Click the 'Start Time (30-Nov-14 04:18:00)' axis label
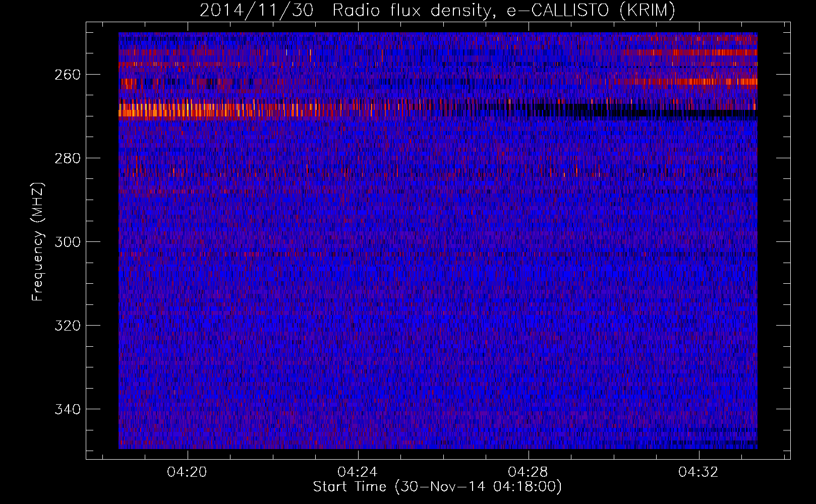Image resolution: width=816 pixels, height=504 pixels. tap(437, 487)
